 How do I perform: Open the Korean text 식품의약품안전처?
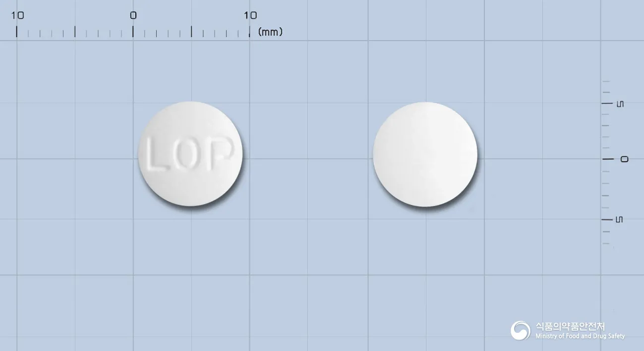point(571,327)
